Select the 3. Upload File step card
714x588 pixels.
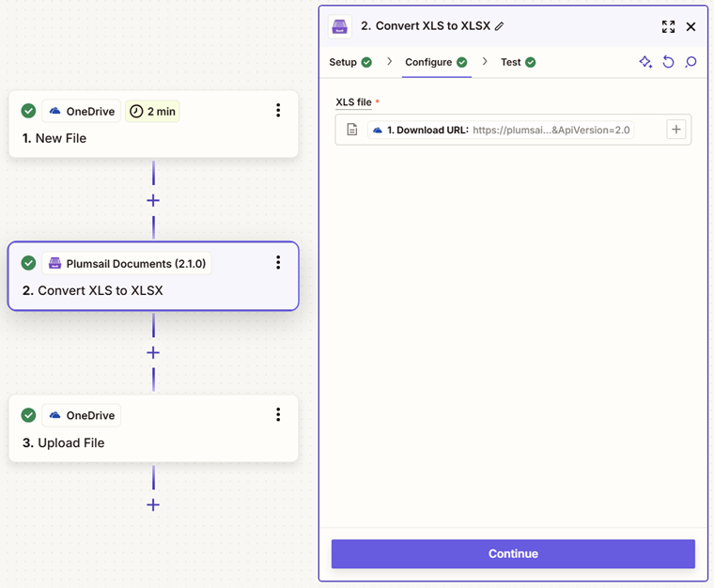click(153, 428)
